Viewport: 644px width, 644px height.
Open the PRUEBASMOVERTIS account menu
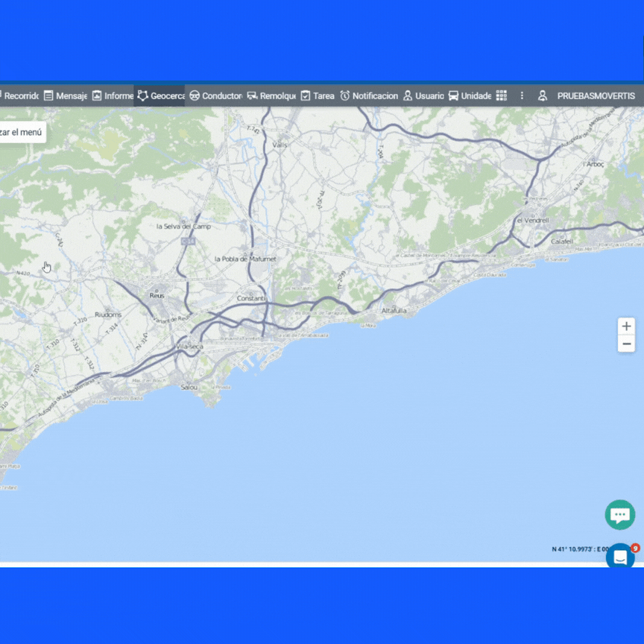pos(596,95)
